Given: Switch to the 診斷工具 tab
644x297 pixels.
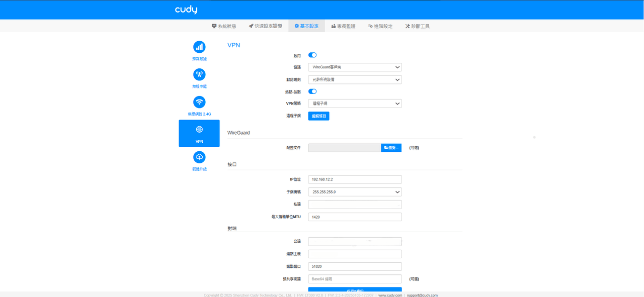Looking at the screenshot, I should [x=418, y=26].
